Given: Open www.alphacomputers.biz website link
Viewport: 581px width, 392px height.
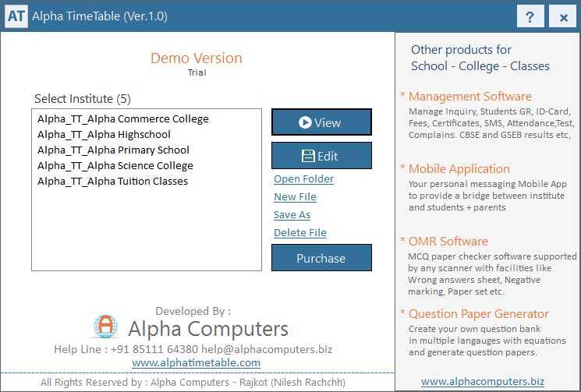Looking at the screenshot, I should pyautogui.click(x=482, y=381).
